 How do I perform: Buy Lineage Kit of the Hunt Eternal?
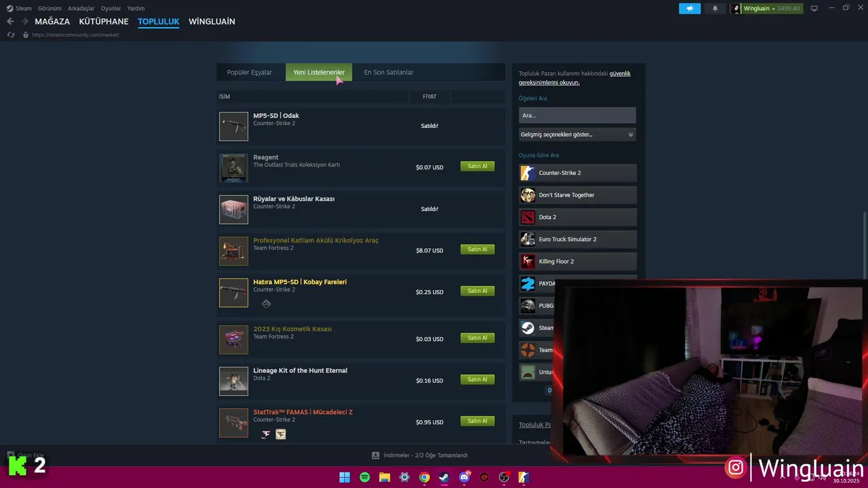(x=477, y=380)
